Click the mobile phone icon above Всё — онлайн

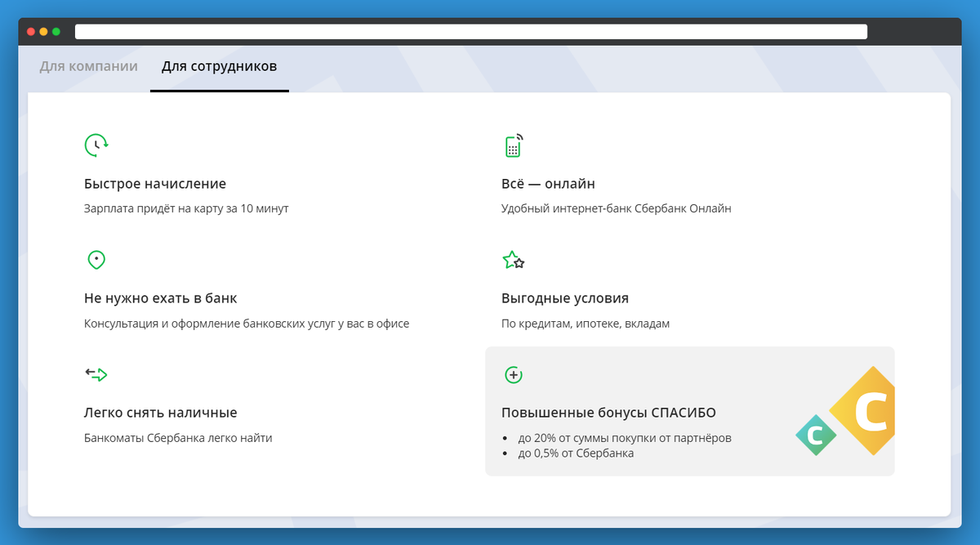click(x=513, y=145)
